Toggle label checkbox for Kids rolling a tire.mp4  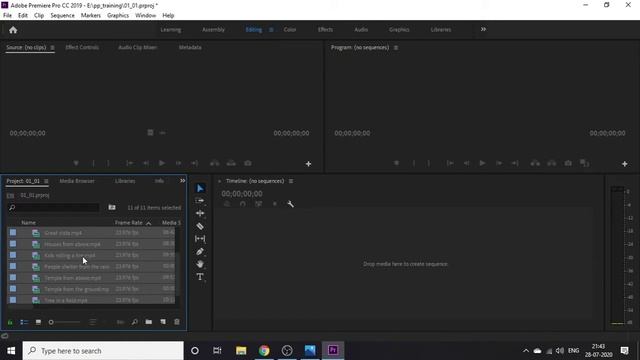tap(13, 255)
